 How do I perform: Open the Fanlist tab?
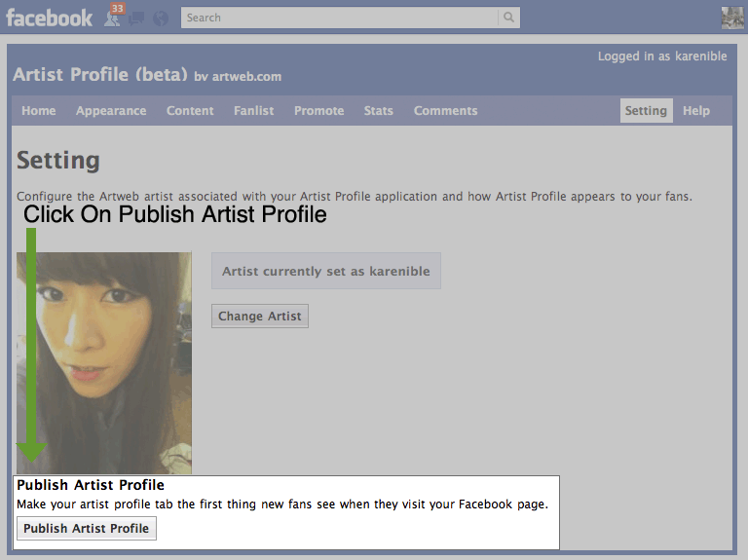(254, 111)
